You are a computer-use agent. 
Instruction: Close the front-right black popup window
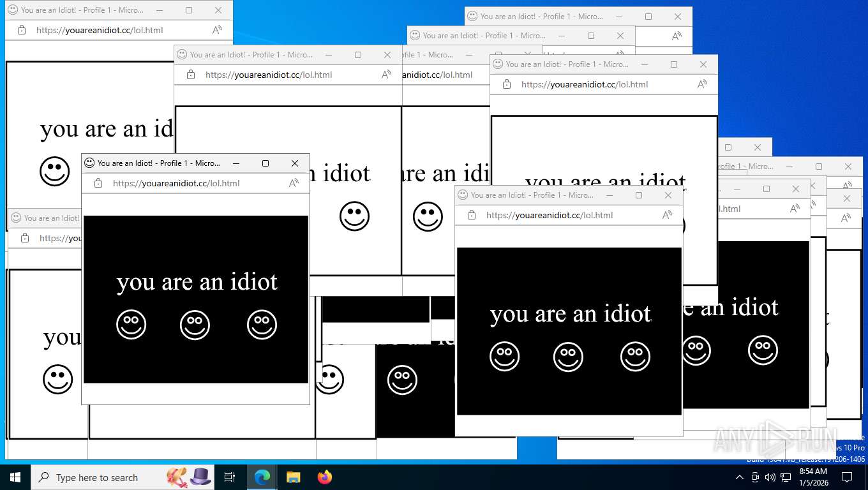pyautogui.click(x=668, y=195)
